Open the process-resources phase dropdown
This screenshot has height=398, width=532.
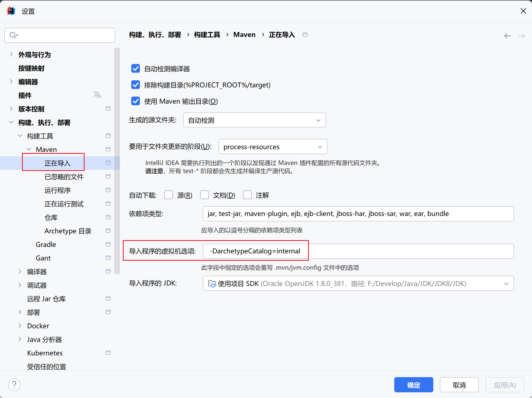pos(273,147)
